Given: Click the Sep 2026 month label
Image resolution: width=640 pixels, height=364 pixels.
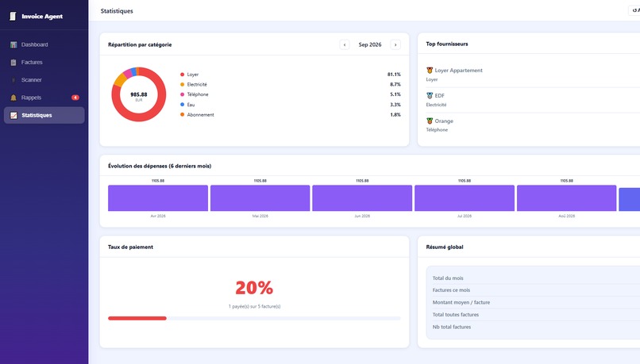Looking at the screenshot, I should tap(370, 44).
